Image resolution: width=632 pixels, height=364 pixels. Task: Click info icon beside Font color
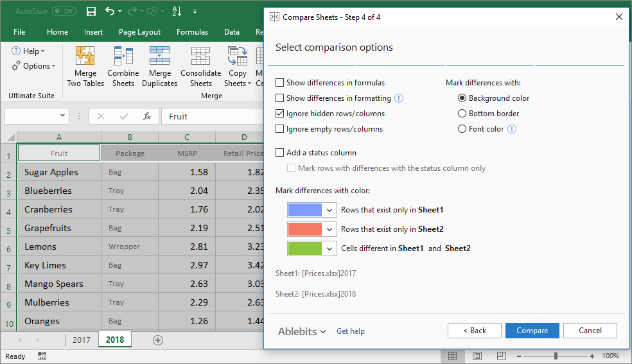coord(511,129)
